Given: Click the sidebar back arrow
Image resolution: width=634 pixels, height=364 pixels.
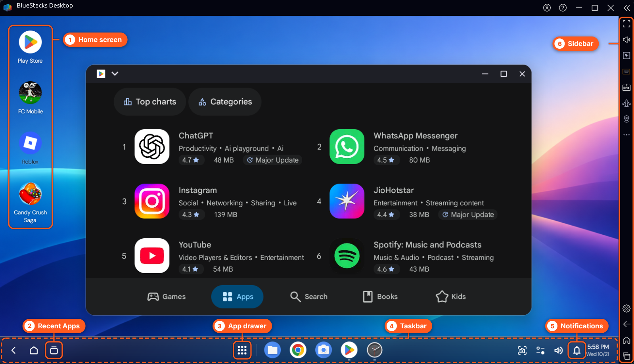Looking at the screenshot, I should [x=626, y=324].
